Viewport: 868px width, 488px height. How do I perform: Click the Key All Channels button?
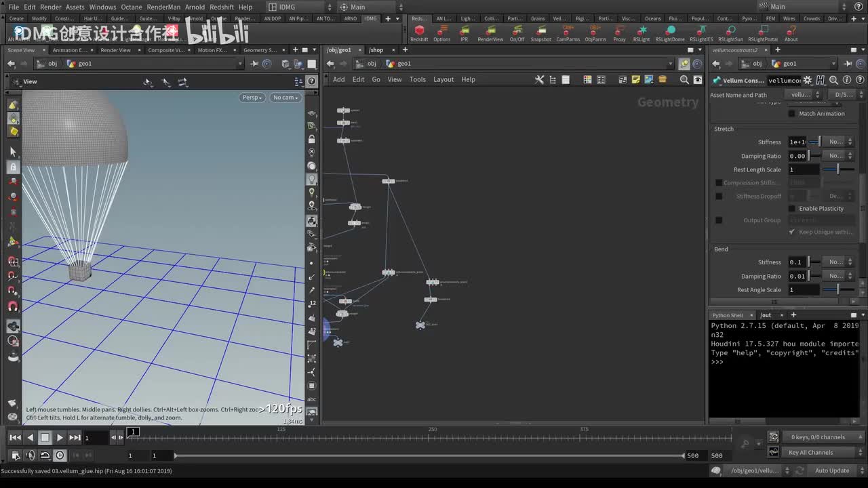coord(810,453)
